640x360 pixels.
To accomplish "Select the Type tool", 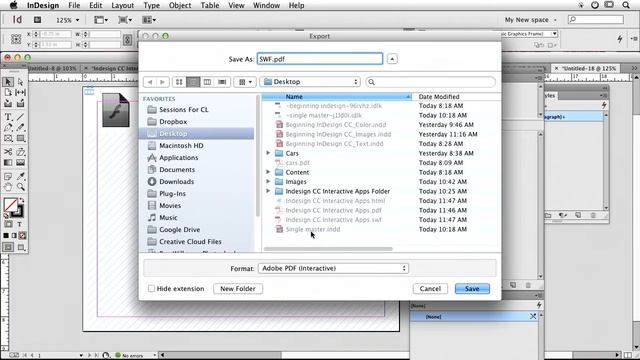I will pos(8,117).
